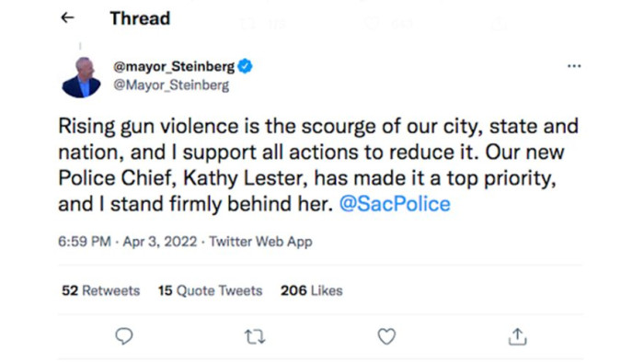View the 206 Likes list
Viewport: 644px width, 362px height.
click(x=311, y=290)
